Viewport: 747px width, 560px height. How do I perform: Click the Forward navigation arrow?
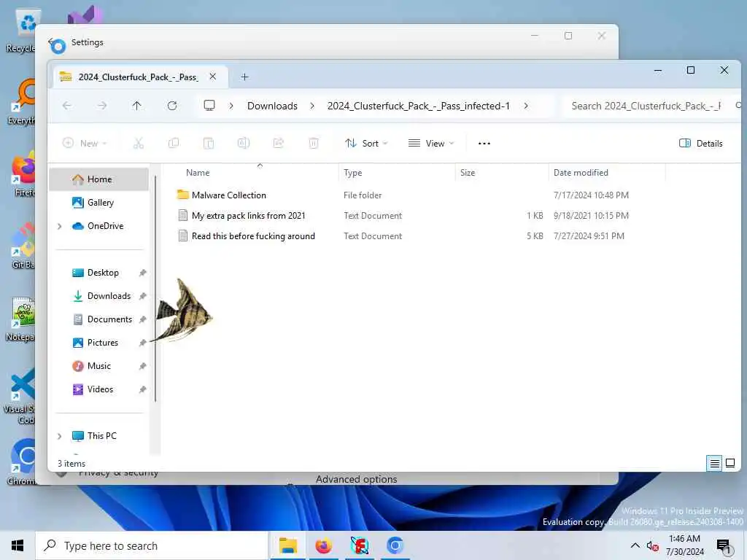(102, 106)
